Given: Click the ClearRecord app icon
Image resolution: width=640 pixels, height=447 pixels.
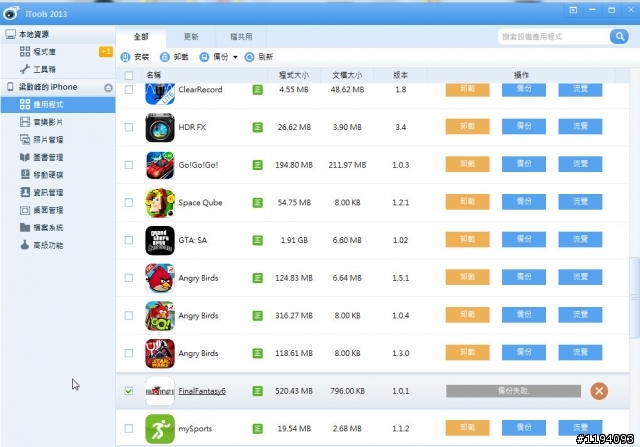Looking at the screenshot, I should pos(160,93).
